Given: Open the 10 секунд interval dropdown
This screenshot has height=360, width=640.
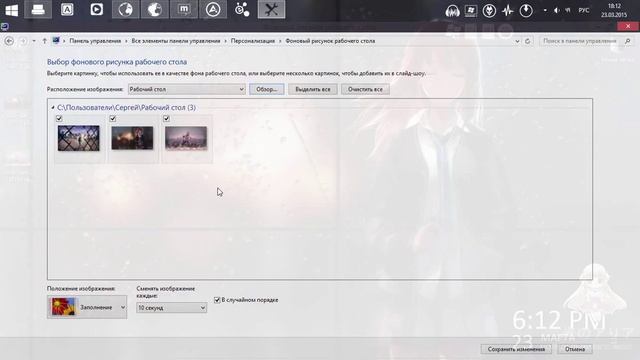Looking at the screenshot, I should (171, 308).
